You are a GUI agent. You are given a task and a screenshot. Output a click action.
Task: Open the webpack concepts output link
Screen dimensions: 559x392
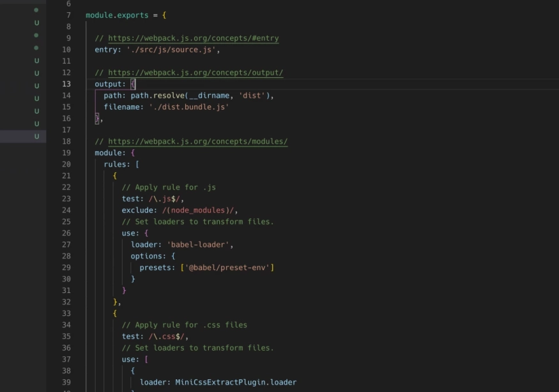pos(195,73)
